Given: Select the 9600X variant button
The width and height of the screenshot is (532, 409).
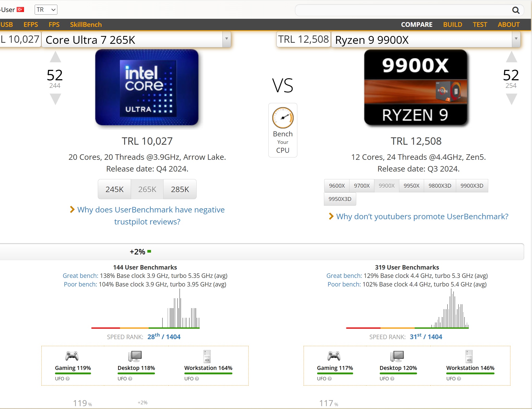Looking at the screenshot, I should [x=337, y=186].
